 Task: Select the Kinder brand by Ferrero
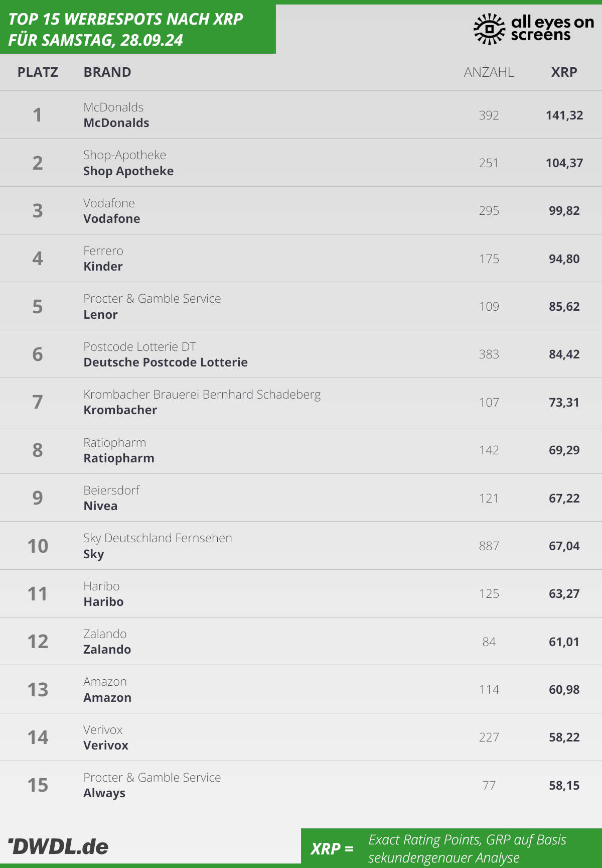103,267
